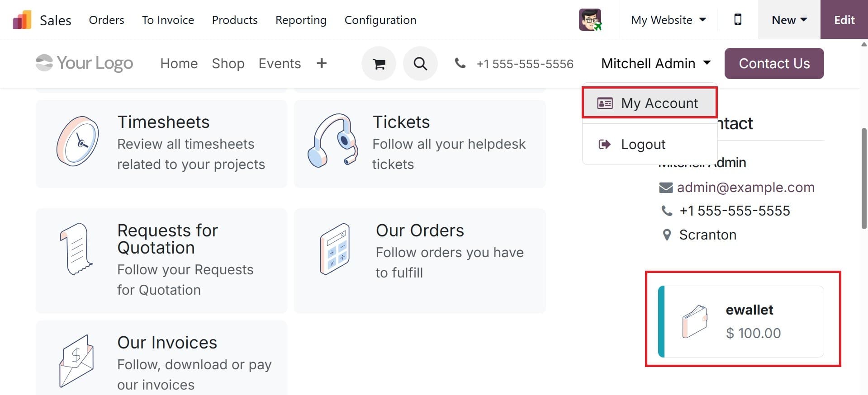
Task: Click the user avatar icon
Action: pos(590,20)
